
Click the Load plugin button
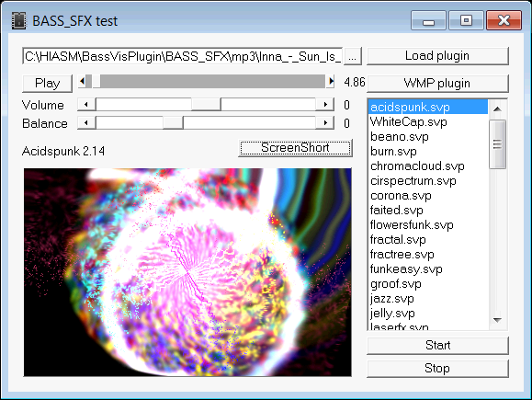437,56
